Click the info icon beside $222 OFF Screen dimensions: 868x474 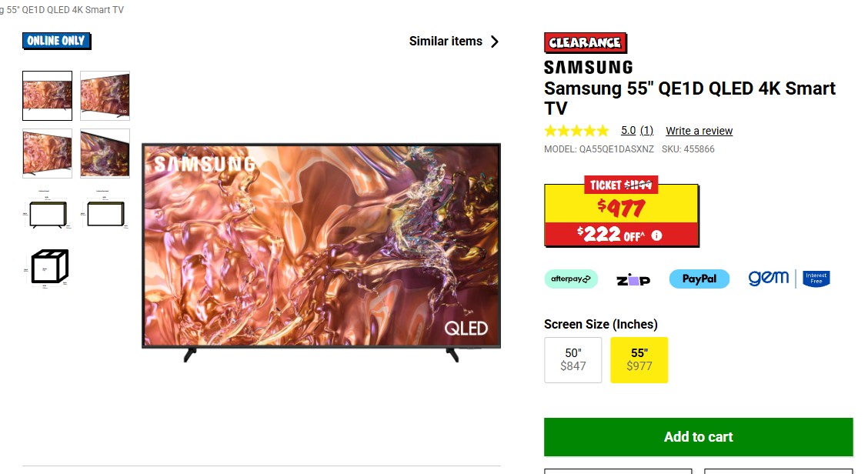(x=656, y=235)
